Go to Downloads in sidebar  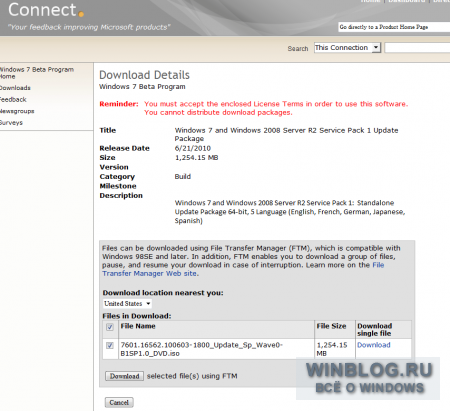click(15, 88)
